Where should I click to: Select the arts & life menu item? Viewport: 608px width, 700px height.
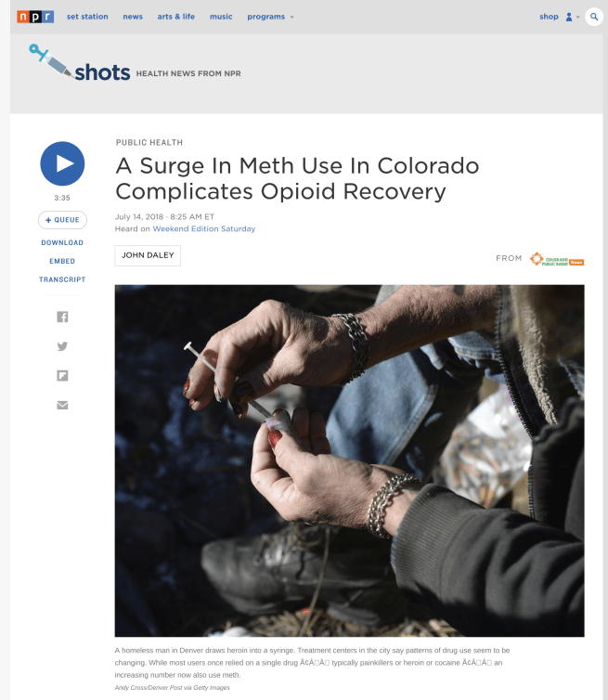(x=175, y=17)
